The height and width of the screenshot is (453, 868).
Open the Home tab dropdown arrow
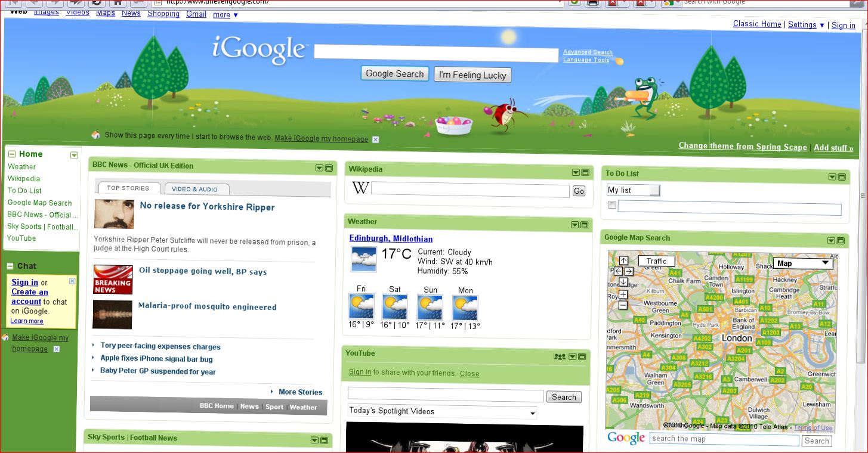74,155
